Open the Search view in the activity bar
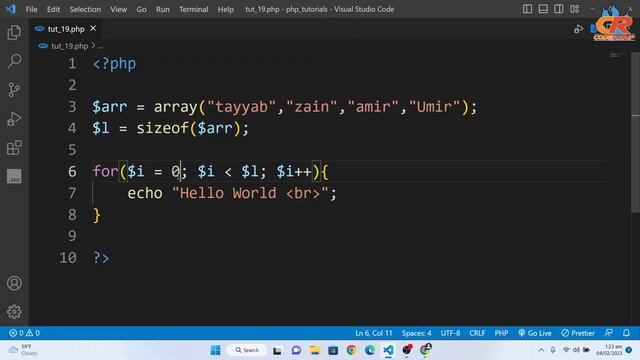This screenshot has width=640, height=360. coord(14,61)
